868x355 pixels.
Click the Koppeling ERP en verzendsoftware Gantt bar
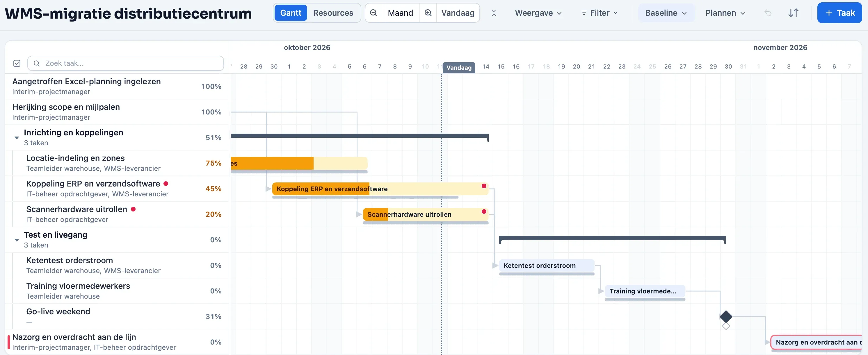(380, 189)
